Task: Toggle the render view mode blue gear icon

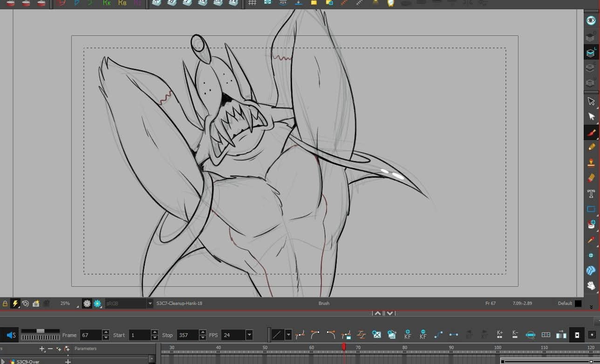Action: click(97, 303)
